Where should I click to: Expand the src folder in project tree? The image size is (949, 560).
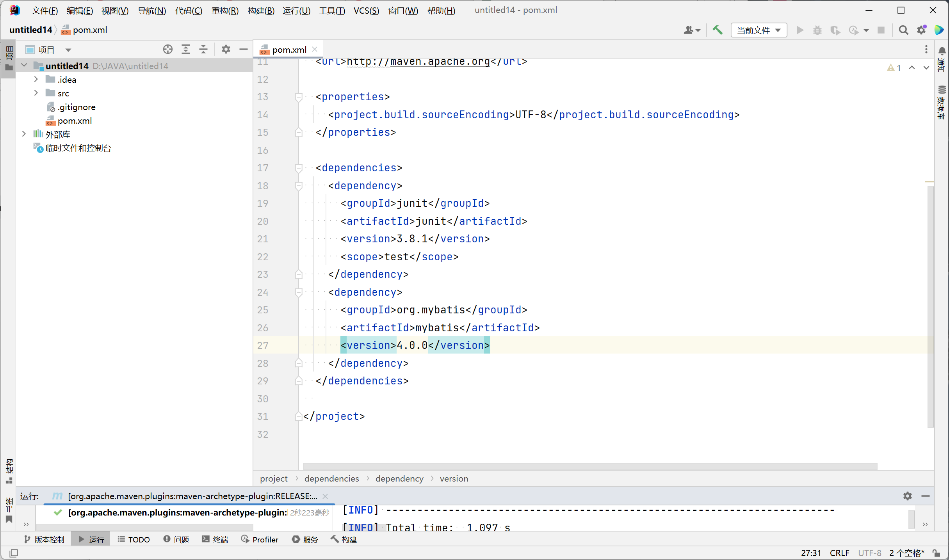click(x=36, y=93)
